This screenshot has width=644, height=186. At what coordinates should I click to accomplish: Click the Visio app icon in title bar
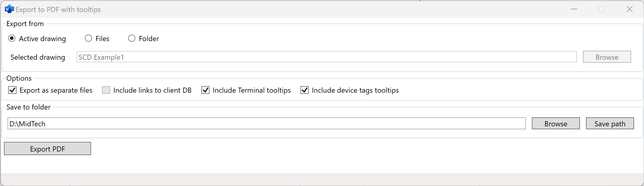(9, 9)
